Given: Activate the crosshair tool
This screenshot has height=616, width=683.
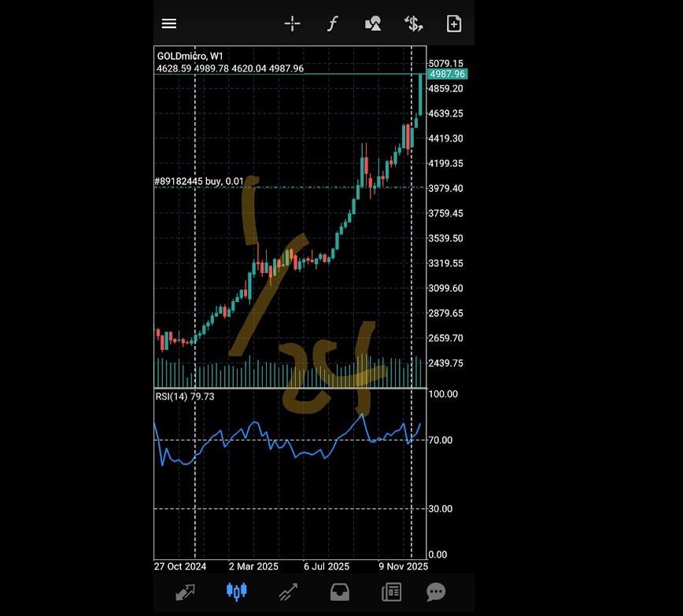Looking at the screenshot, I should tap(292, 24).
